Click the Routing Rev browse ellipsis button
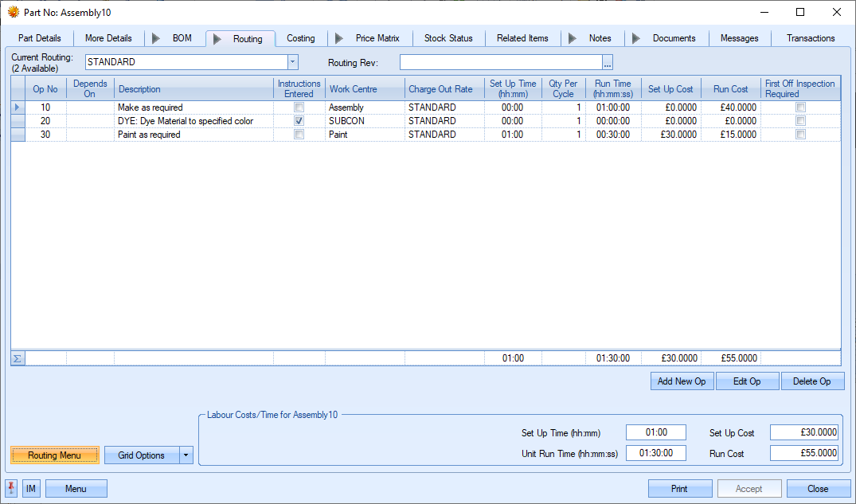Screen dimensions: 856x504 [x=608, y=62]
